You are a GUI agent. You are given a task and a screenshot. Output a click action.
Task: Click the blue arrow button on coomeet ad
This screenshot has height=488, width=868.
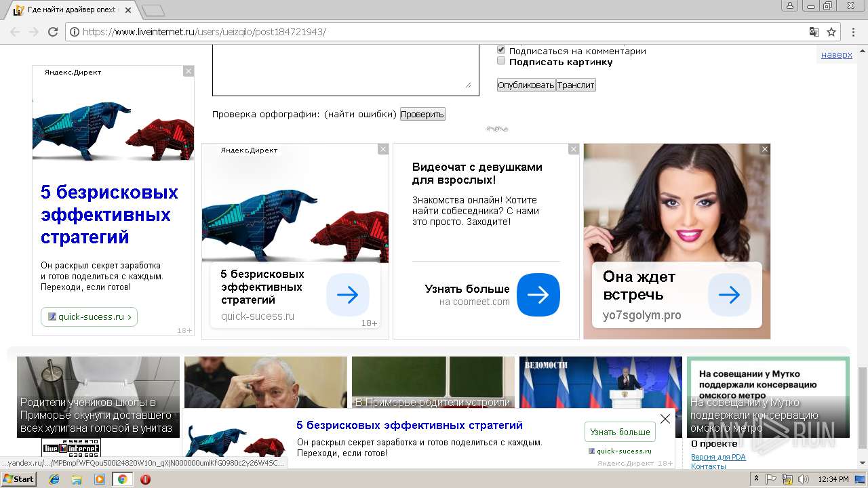click(x=538, y=295)
